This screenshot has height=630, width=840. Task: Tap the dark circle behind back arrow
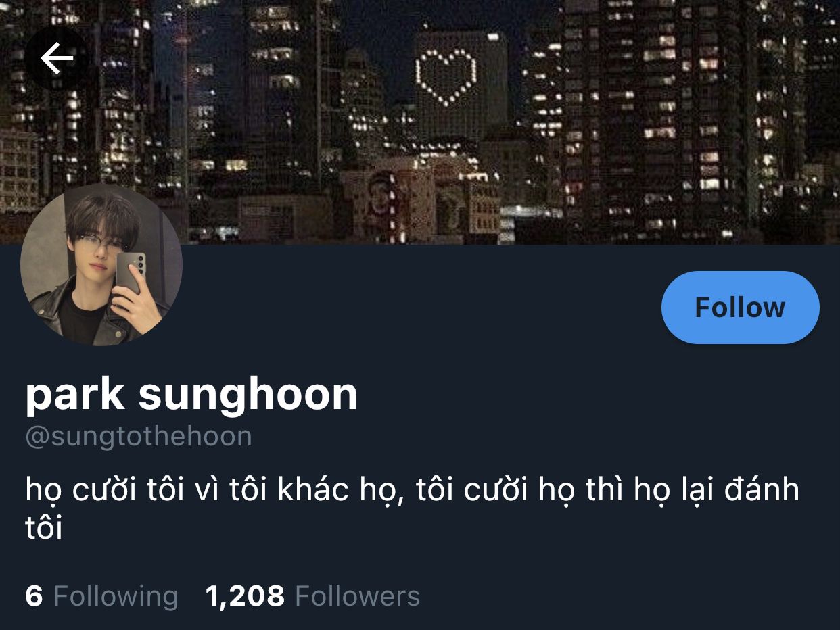click(57, 59)
